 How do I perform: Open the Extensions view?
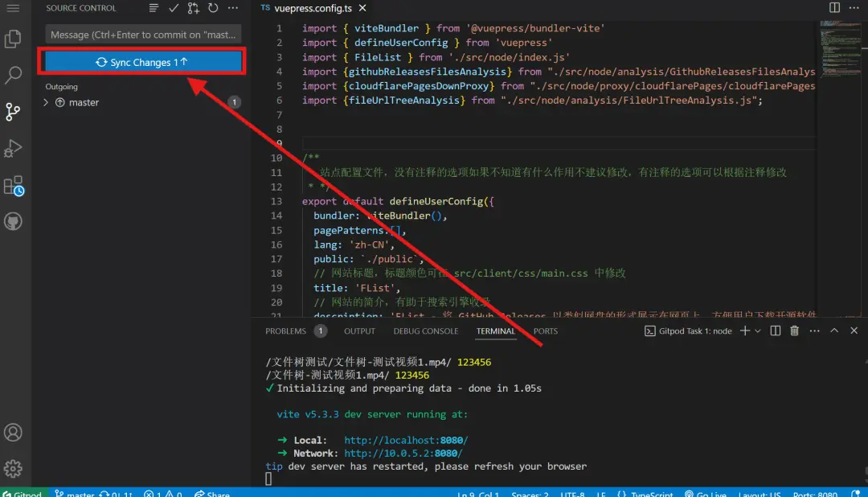(x=13, y=187)
